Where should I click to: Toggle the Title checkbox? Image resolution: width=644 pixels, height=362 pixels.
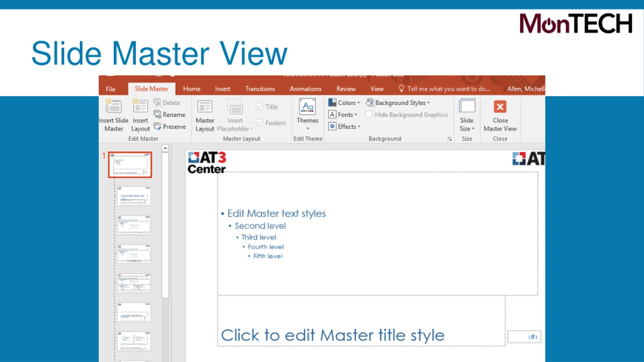coord(259,107)
